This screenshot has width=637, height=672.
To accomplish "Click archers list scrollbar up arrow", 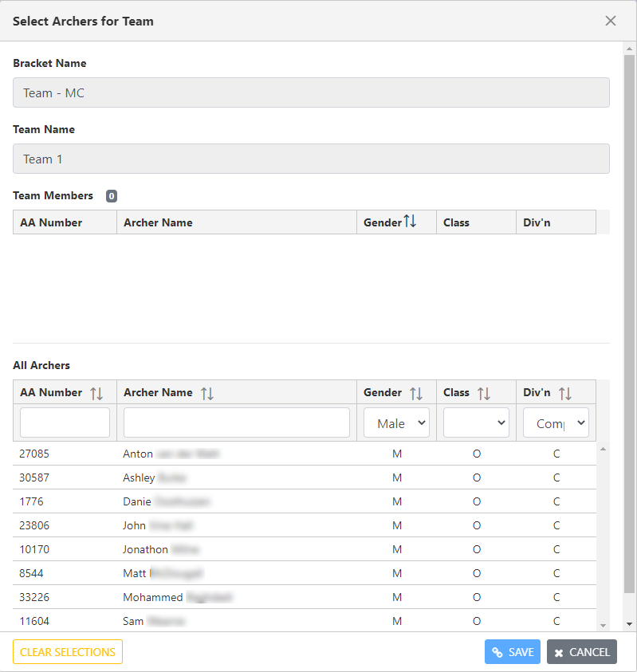I will 604,449.
